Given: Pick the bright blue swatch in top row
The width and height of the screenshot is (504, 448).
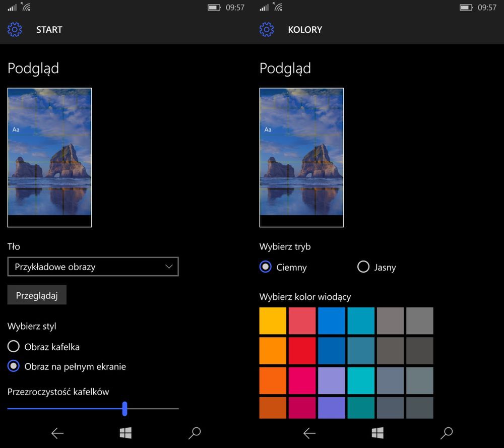Looking at the screenshot, I should point(332,321).
